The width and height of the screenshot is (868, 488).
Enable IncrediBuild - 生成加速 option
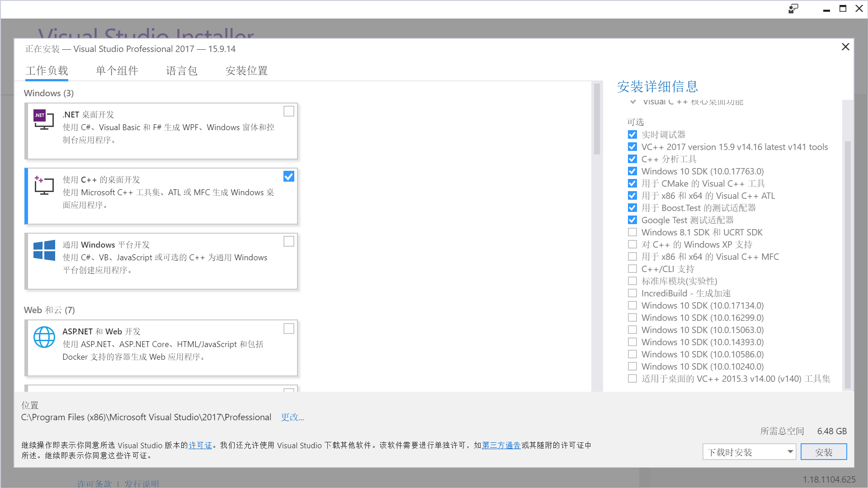click(632, 293)
